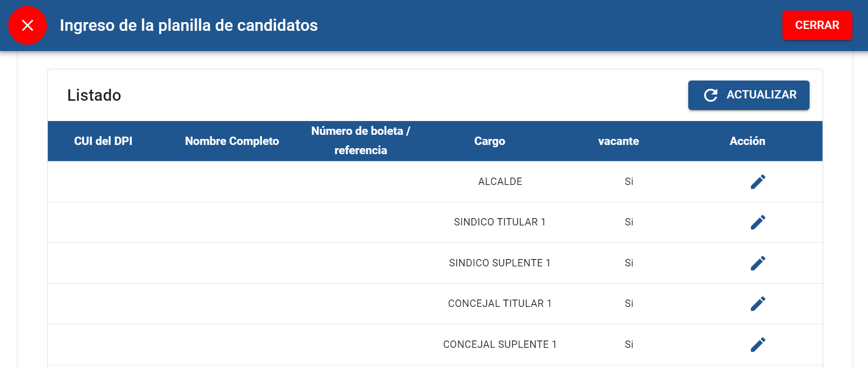Open edit for CONCEJAL TITULAR 1
Viewport: 868px width, 369px height.
pos(758,304)
